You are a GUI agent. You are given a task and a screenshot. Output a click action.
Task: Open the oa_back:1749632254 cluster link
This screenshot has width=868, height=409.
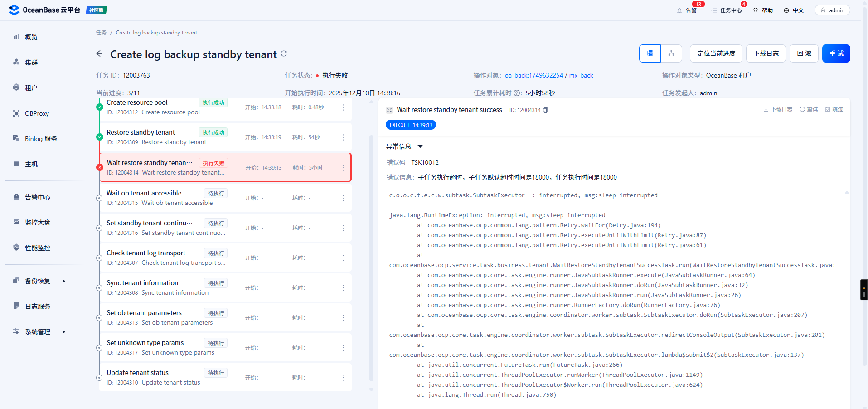533,75
